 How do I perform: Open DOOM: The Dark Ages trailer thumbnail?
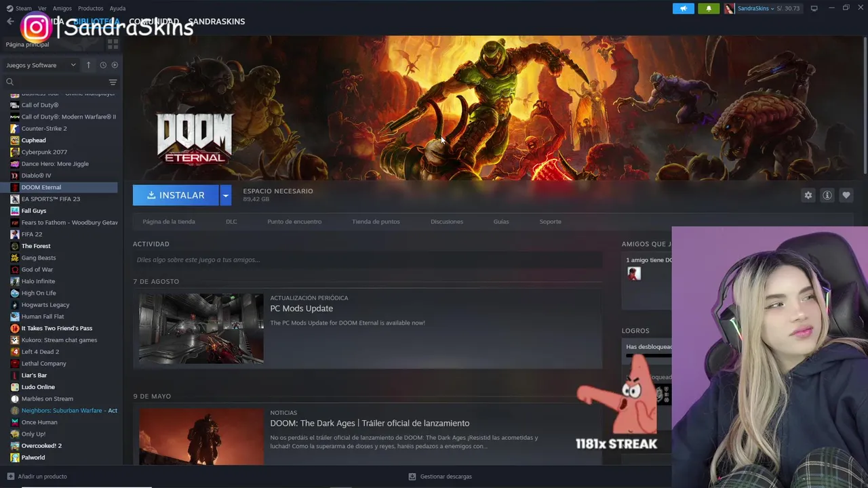click(201, 436)
